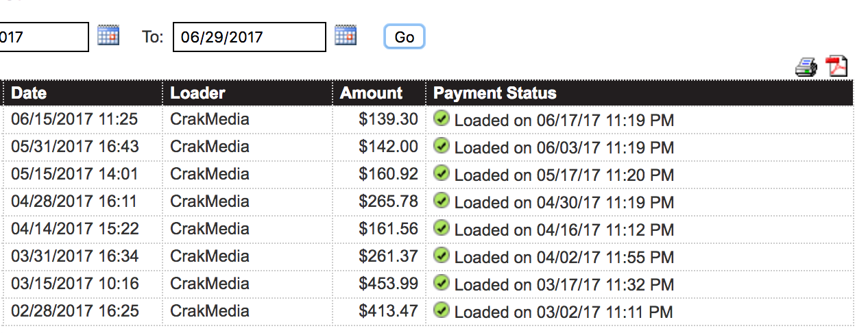Click the green check for $139.30 payment
Screen dimensions: 868x333
442,119
